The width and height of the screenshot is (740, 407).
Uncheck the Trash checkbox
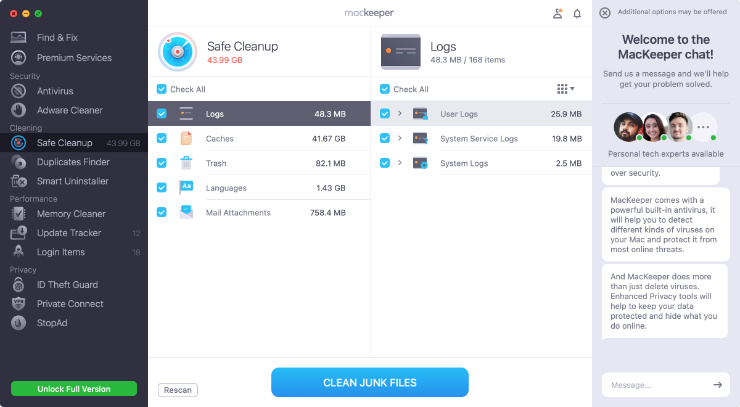161,162
